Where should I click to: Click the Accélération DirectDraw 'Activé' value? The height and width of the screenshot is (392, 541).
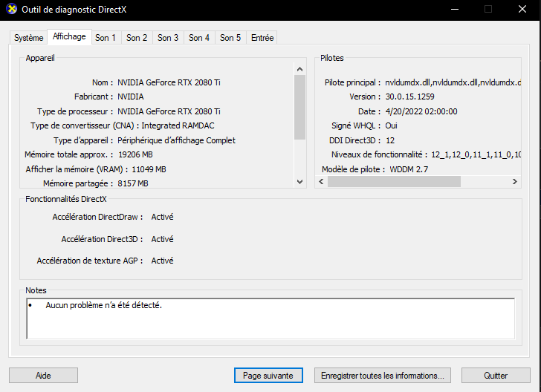(162, 217)
